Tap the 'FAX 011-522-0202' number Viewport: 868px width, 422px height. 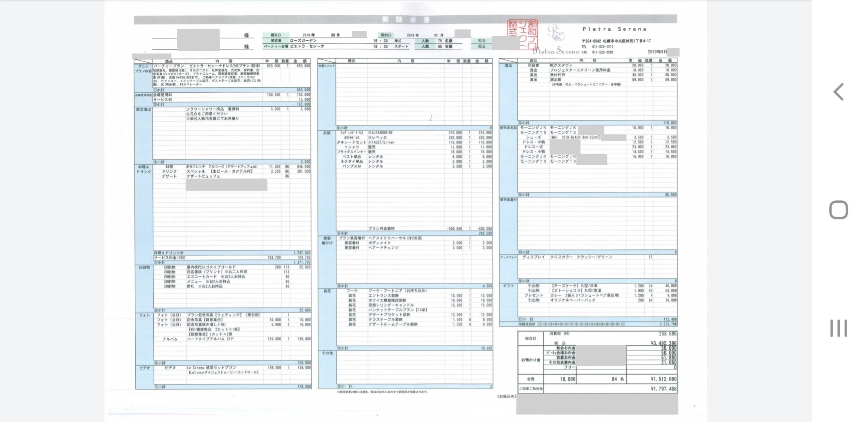click(597, 52)
